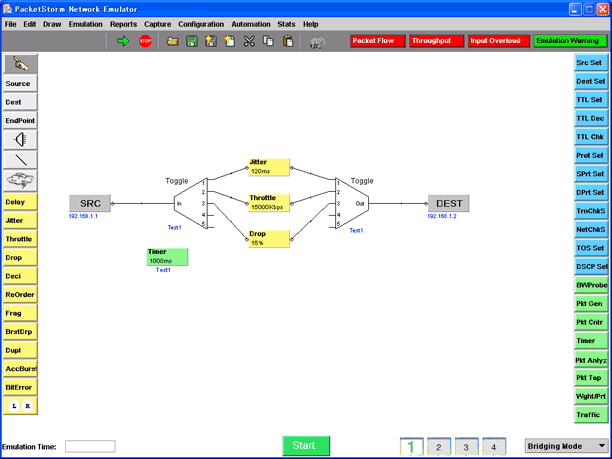Select the Throttle block on canvas
The height and width of the screenshot is (459, 612).
(269, 203)
